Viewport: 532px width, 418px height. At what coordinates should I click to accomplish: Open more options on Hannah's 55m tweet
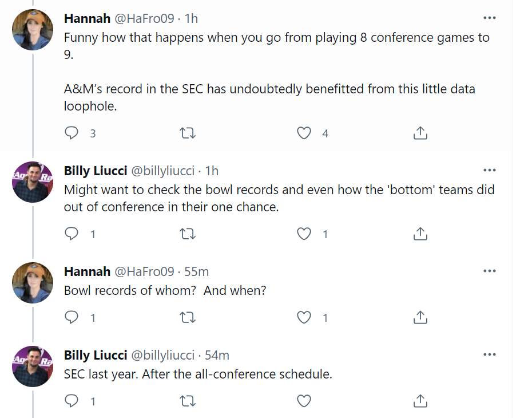(489, 270)
